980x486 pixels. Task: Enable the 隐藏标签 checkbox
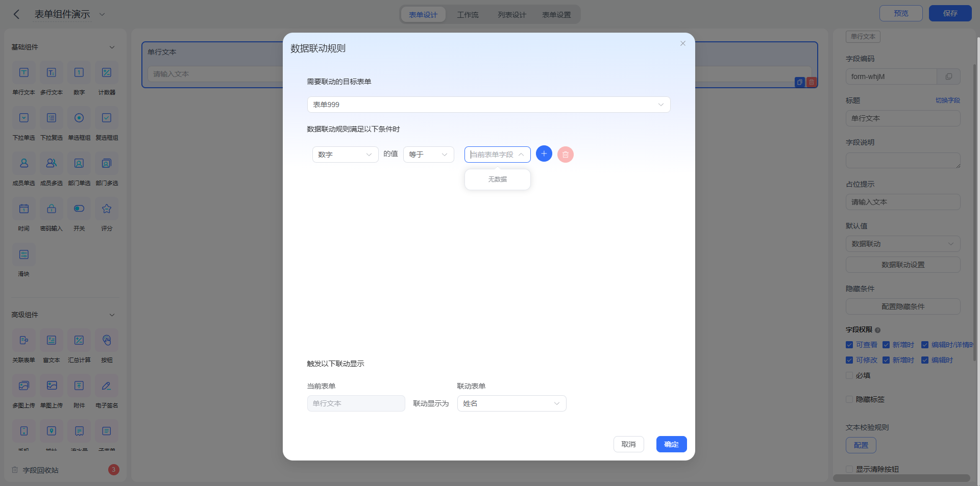pos(849,399)
